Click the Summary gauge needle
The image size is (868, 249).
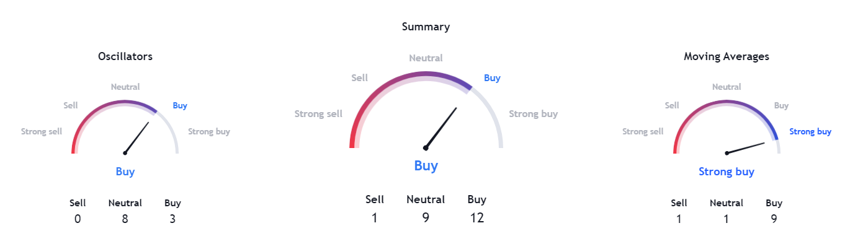tap(441, 128)
